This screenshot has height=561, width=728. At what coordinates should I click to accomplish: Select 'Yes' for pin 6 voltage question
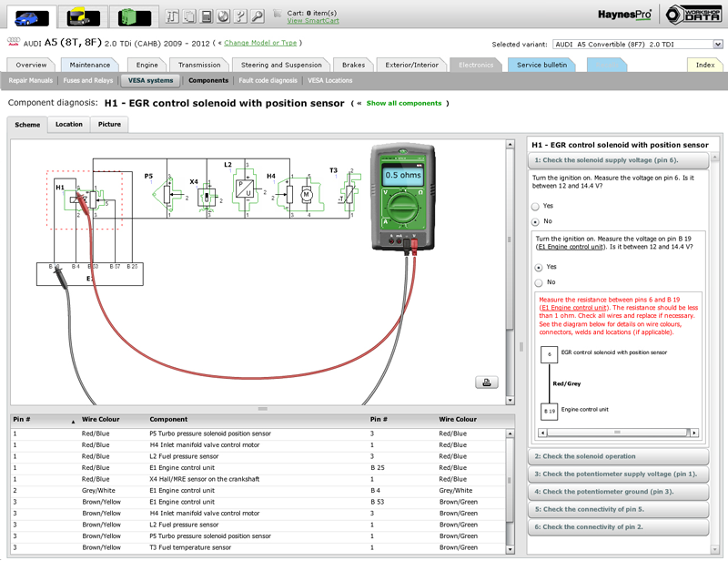(x=535, y=206)
